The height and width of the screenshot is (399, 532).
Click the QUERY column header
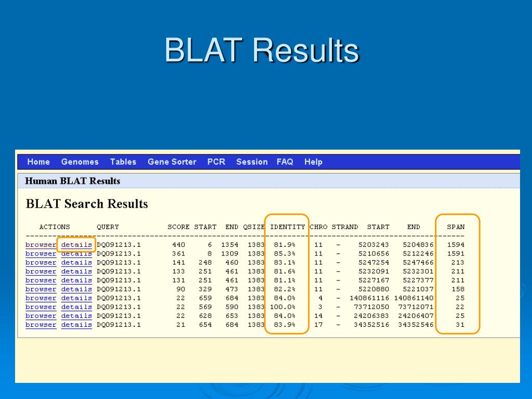coord(108,227)
